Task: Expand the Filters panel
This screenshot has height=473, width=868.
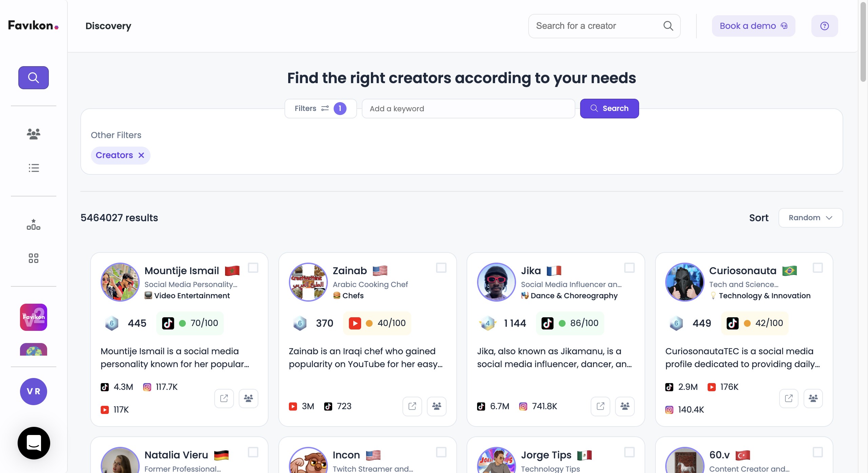Action: [x=320, y=109]
